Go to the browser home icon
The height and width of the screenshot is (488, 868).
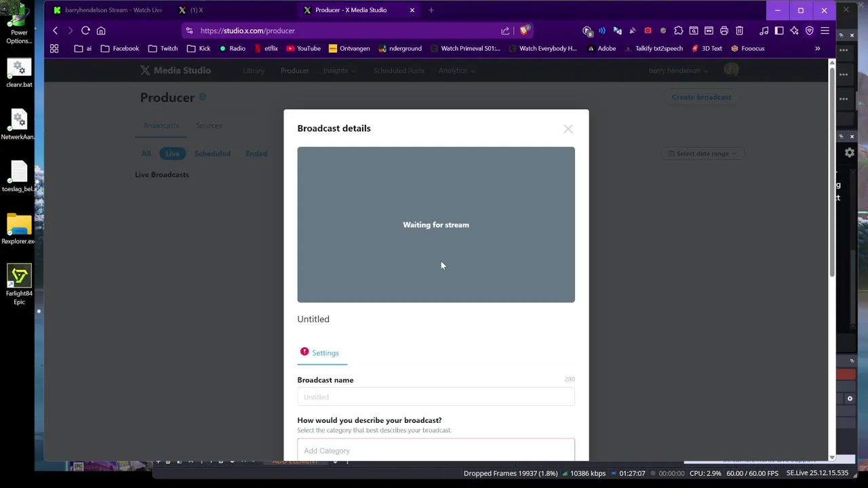tap(101, 30)
